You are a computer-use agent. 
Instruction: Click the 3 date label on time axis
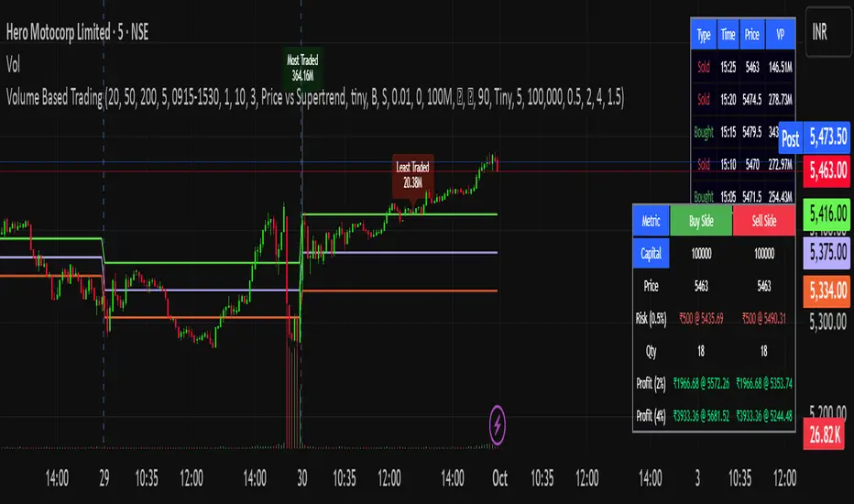[697, 478]
